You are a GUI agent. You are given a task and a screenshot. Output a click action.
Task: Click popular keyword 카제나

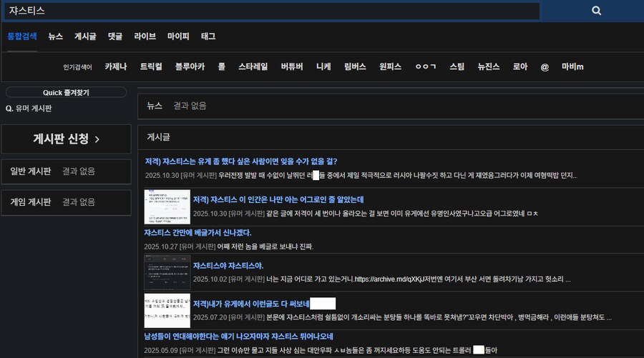click(x=116, y=66)
